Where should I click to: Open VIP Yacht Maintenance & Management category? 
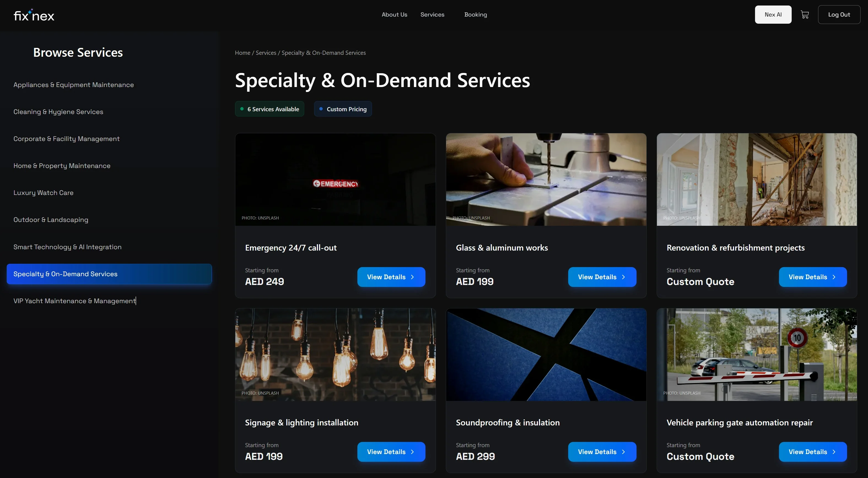pos(74,301)
